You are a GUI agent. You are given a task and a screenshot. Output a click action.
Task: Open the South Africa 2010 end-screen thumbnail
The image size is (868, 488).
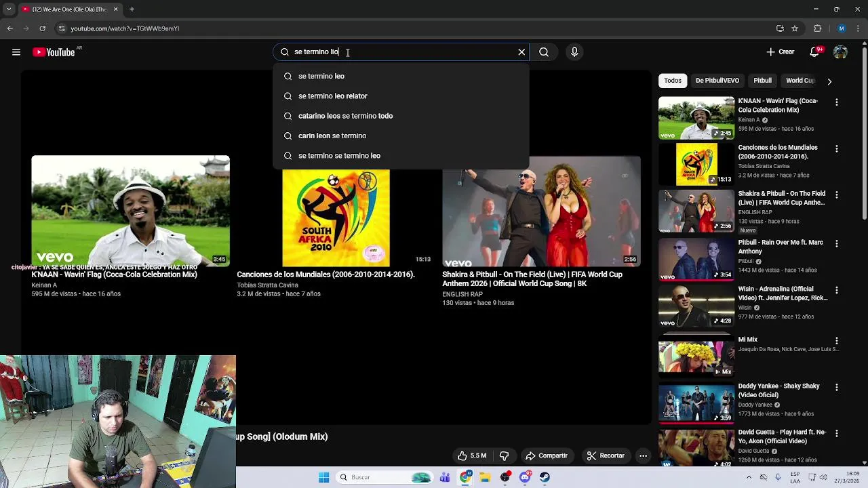tap(336, 218)
